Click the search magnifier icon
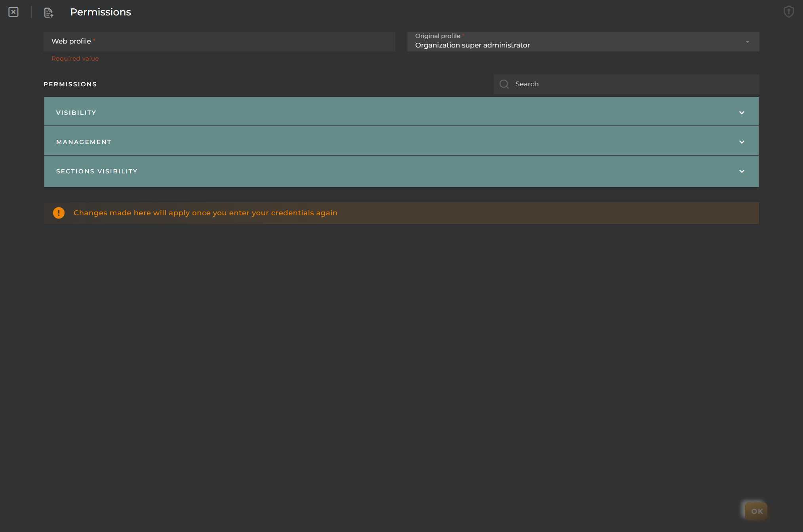Screen dimensions: 803x532 pyautogui.click(x=504, y=84)
